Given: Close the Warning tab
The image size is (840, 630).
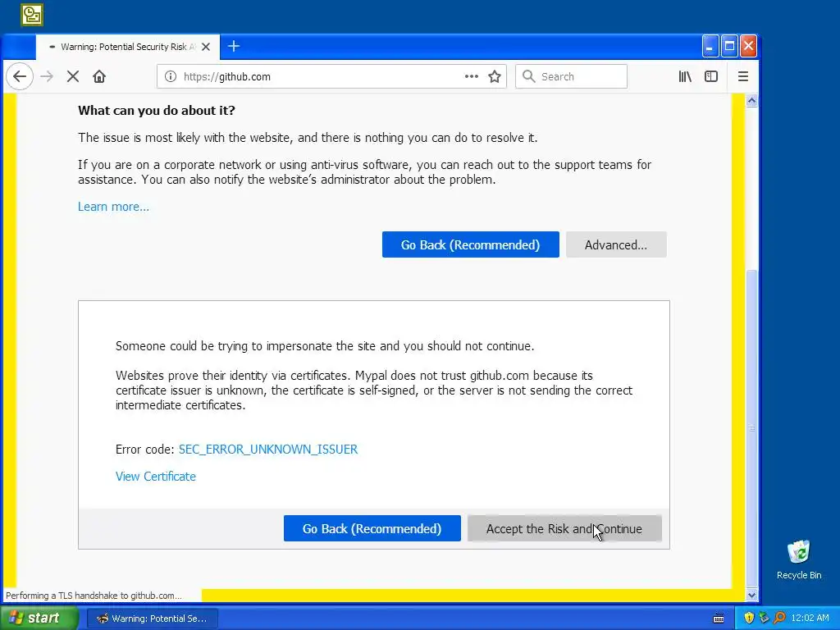Looking at the screenshot, I should click(x=206, y=47).
